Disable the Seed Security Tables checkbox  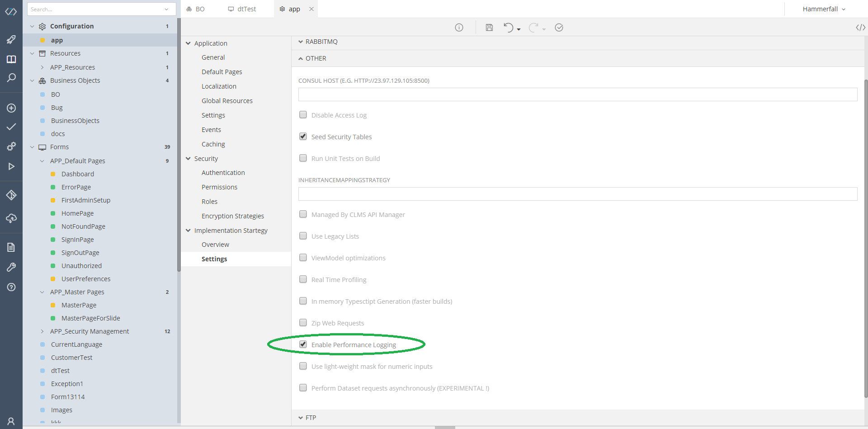303,136
